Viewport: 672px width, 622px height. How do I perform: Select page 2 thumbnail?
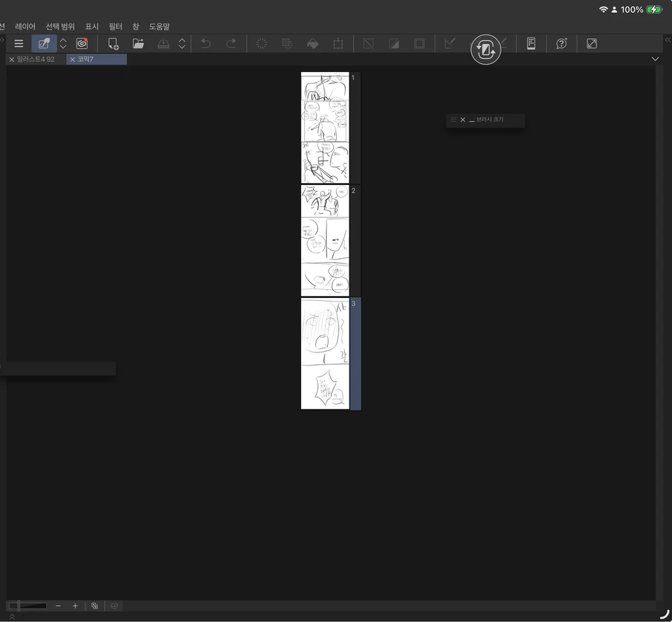(x=325, y=241)
